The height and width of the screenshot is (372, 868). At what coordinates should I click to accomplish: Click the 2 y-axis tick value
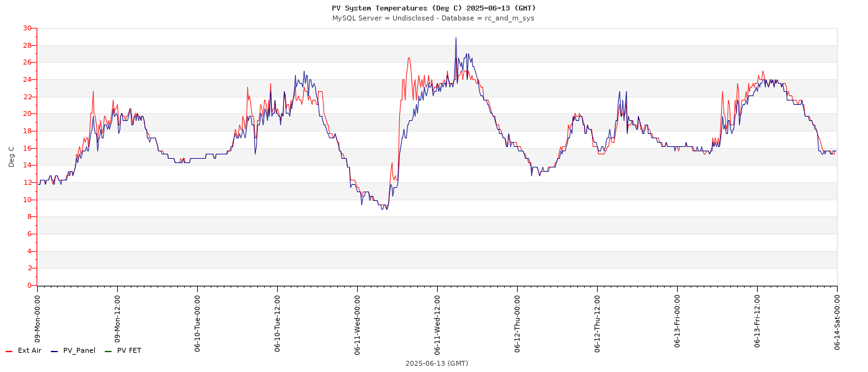(29, 268)
